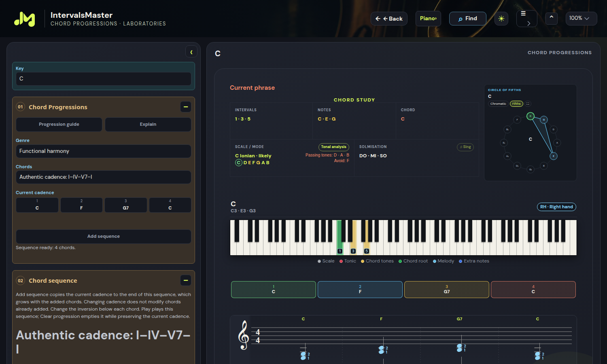The width and height of the screenshot is (607, 364).
Task: Select the F node on the circle
Action: 517,120
